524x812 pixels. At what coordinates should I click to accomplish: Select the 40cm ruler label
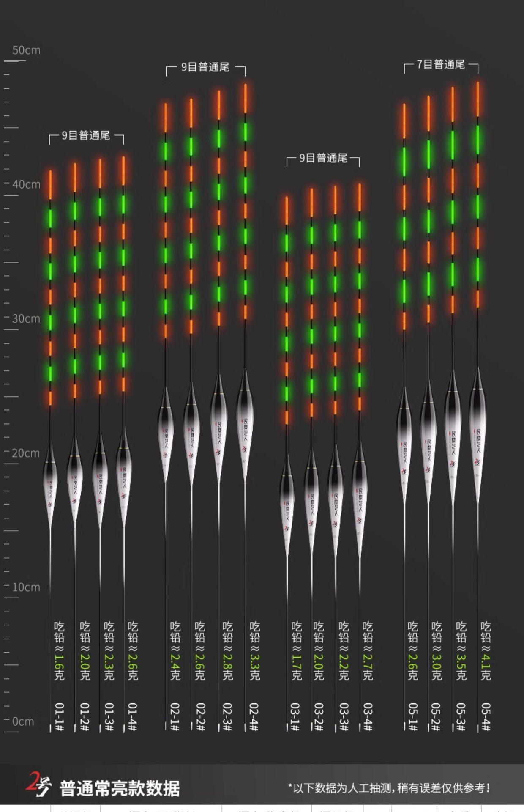point(26,184)
